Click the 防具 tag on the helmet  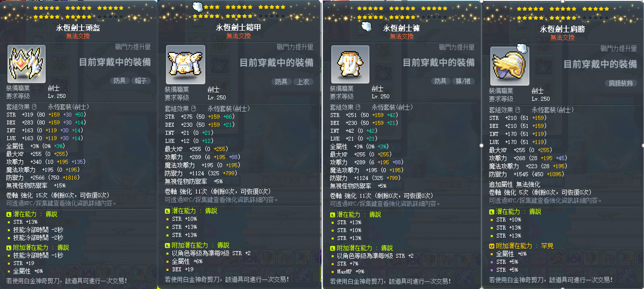120,81
